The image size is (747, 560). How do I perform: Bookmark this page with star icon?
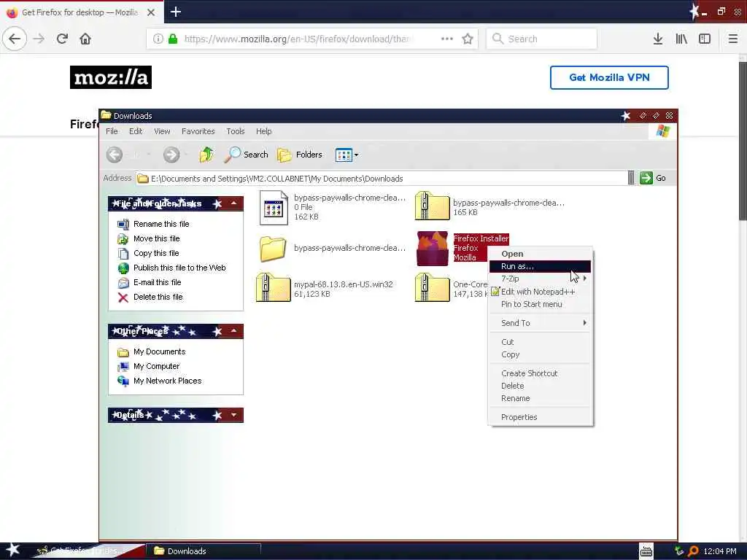(x=468, y=39)
